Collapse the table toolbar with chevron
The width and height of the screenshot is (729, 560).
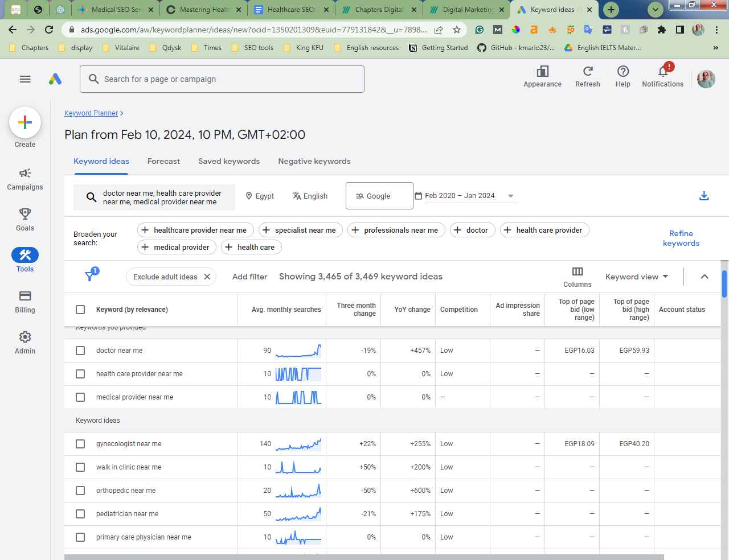tap(705, 277)
